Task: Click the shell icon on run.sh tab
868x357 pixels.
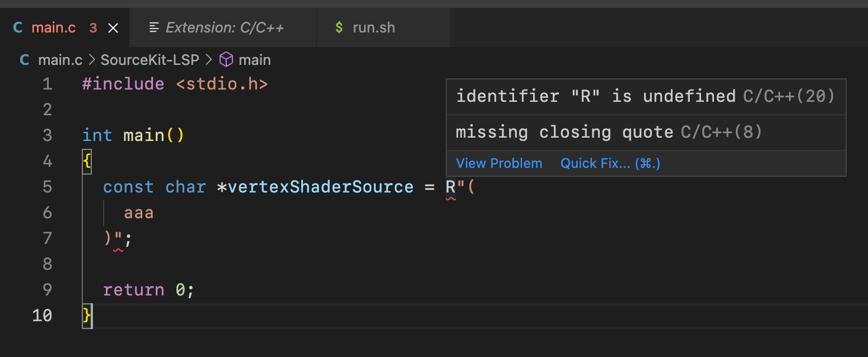Action: pos(339,28)
